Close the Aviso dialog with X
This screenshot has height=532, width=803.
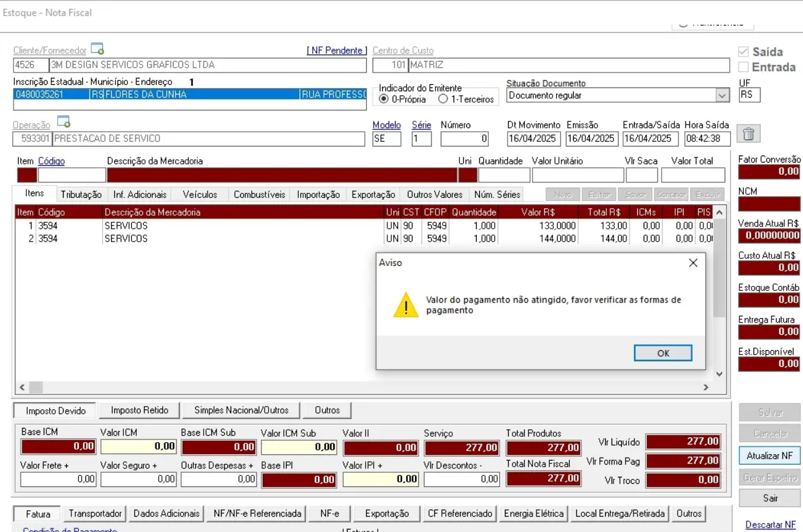(693, 263)
